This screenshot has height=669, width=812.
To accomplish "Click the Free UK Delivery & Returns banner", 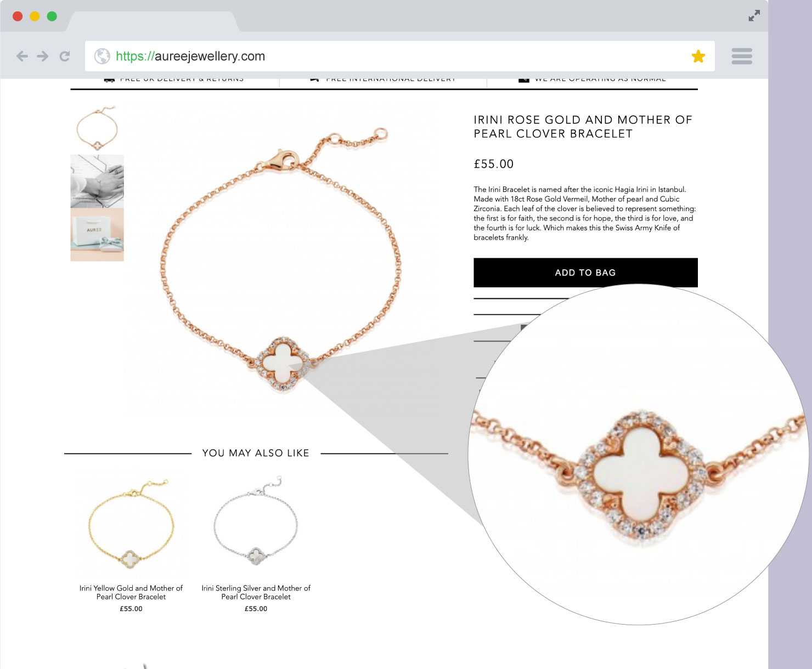I will 174,79.
